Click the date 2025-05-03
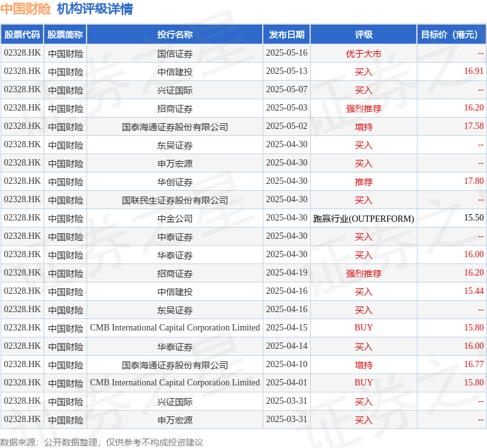Screen dimensions: 487x448 click(x=287, y=108)
